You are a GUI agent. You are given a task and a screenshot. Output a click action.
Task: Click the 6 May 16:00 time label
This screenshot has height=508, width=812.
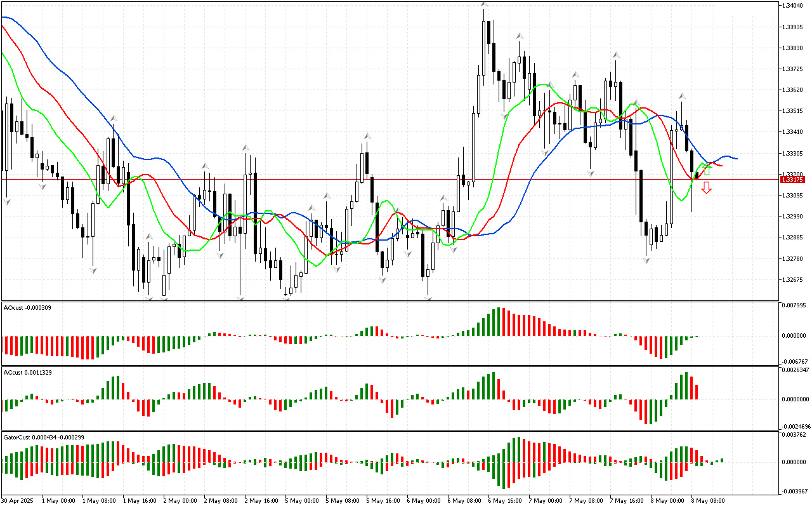click(x=505, y=500)
